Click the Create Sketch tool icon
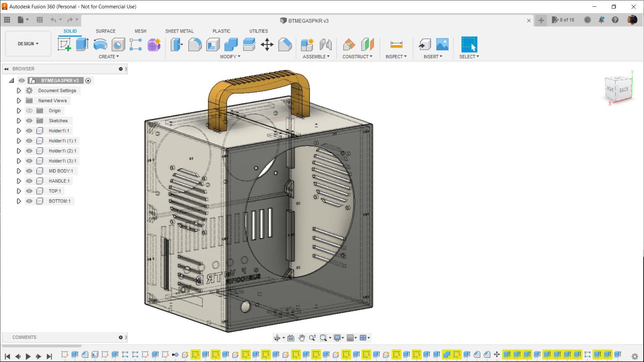 [64, 45]
